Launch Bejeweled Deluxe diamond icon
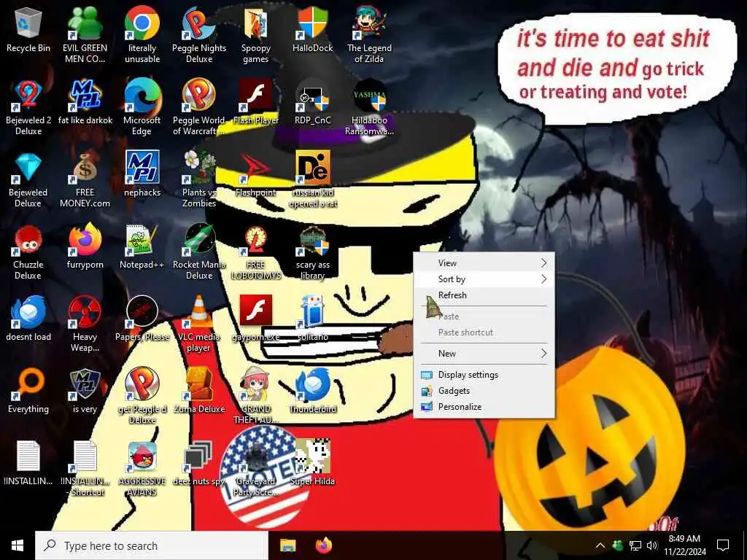Screen dimensions: 747x560 tap(28, 179)
